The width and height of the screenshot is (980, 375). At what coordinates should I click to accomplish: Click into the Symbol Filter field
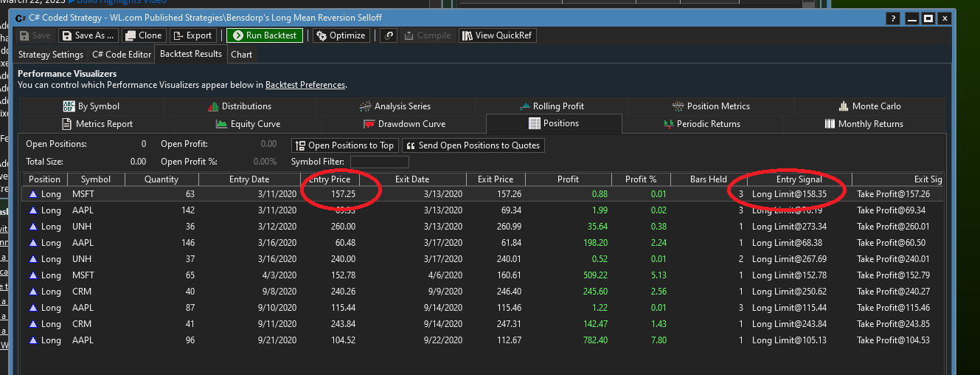(x=379, y=162)
